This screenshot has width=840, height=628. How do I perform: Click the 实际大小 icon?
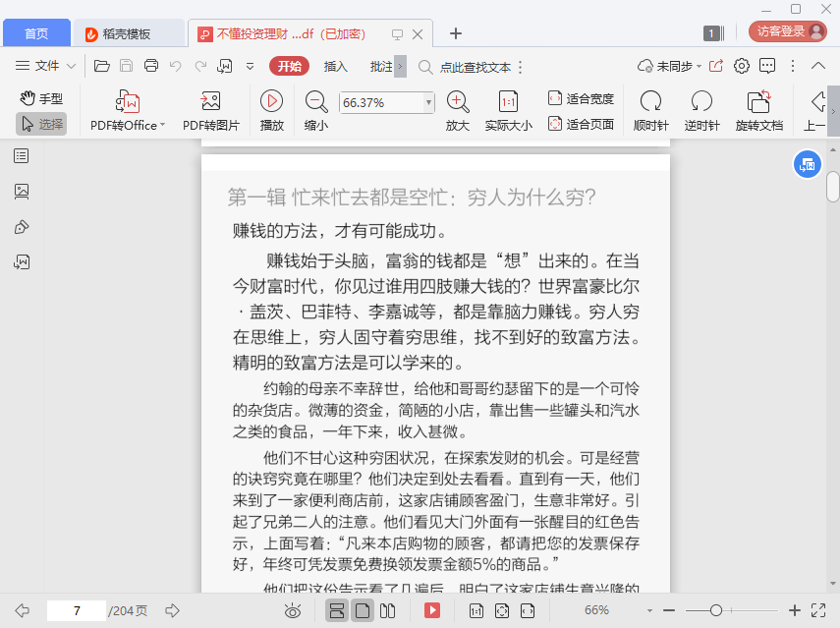click(508, 101)
